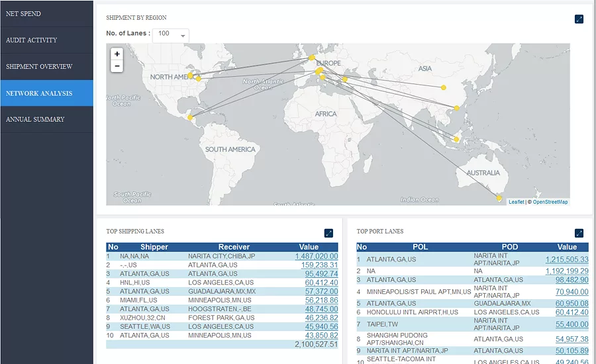Screen dimensions: 596x364
Task: Select the XUZHOU,32,CN shipper cell
Action: click(x=142, y=318)
